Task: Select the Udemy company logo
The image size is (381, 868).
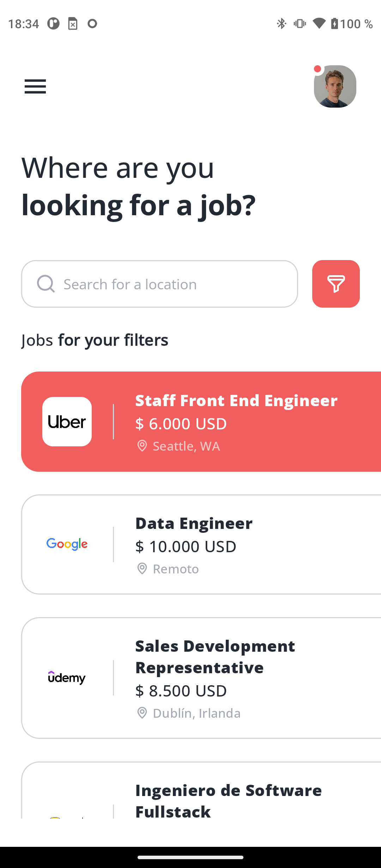Action: (x=66, y=678)
